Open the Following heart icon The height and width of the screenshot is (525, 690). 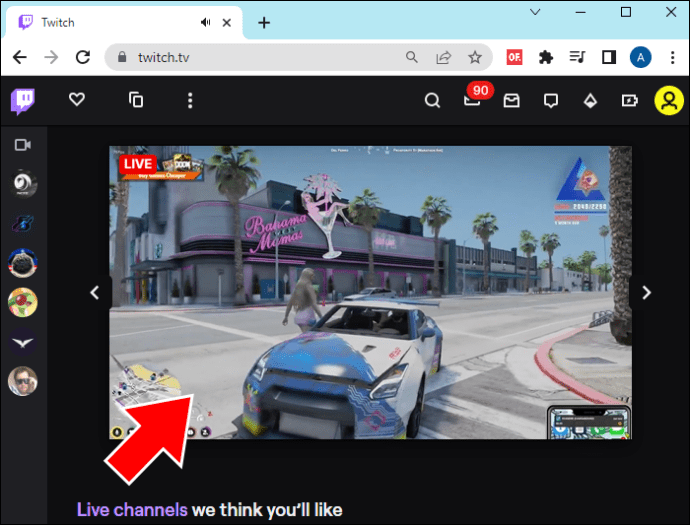[77, 99]
